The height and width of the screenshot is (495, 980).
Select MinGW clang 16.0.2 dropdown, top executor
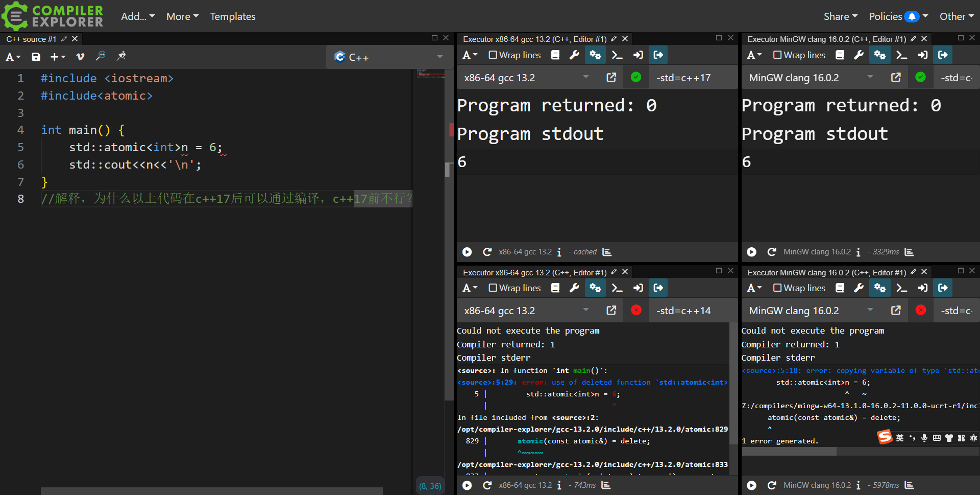pos(811,78)
